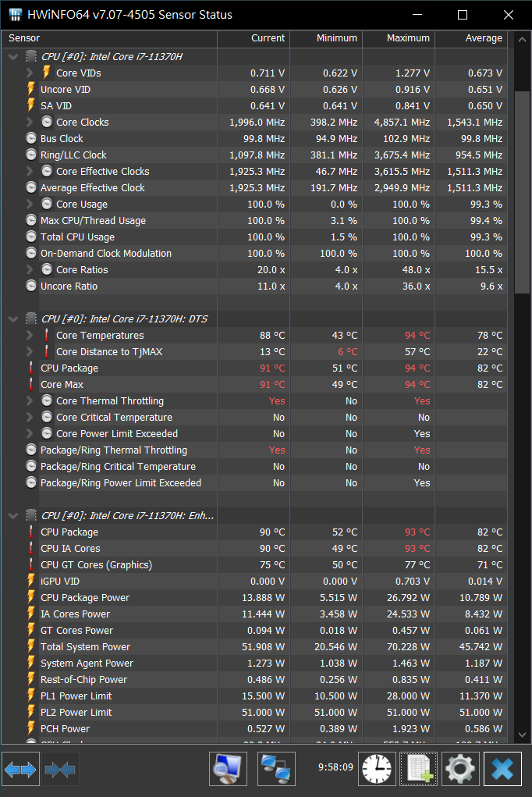Close sensors with the blue X icon
Image resolution: width=532 pixels, height=797 pixels.
point(502,769)
